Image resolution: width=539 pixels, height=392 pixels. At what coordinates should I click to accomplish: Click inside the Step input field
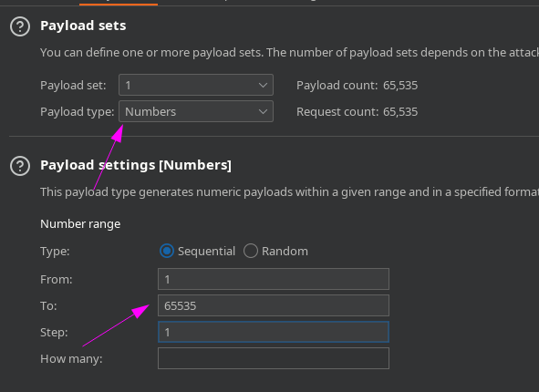pyautogui.click(x=274, y=332)
